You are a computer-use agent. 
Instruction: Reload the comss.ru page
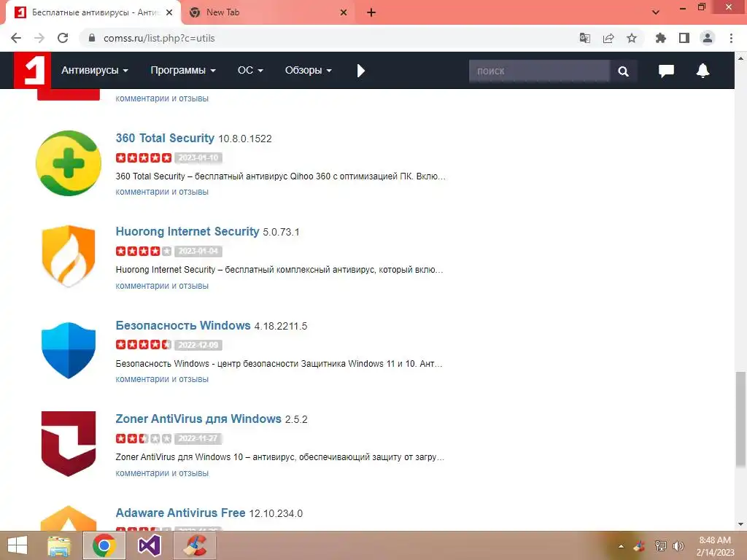(x=63, y=38)
